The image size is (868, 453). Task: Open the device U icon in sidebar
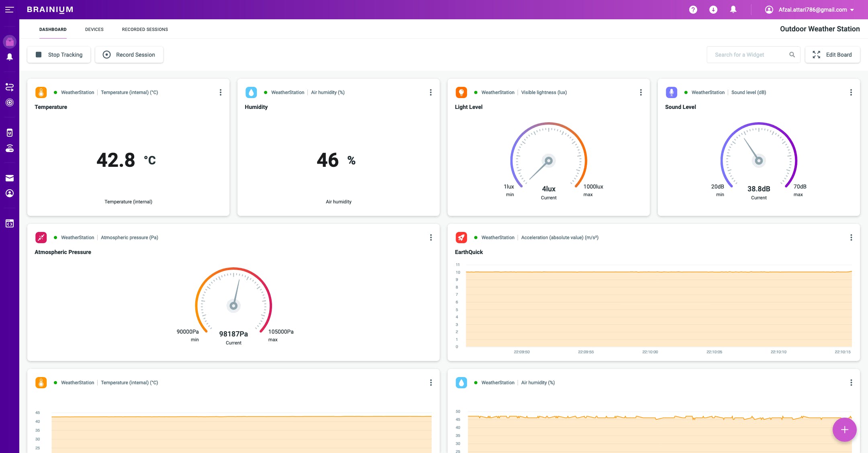point(10,133)
